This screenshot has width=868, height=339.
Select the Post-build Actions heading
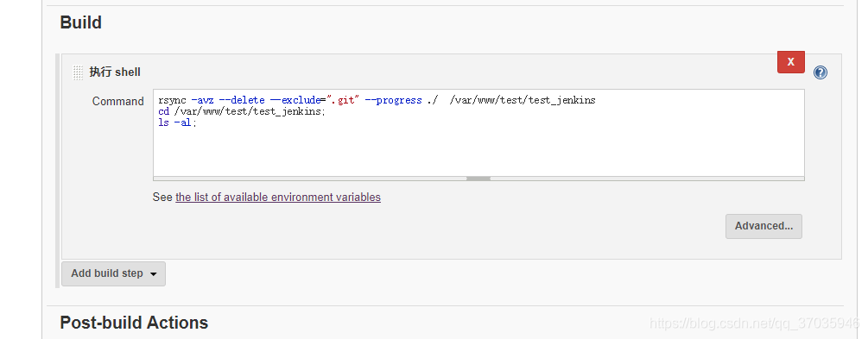(134, 323)
